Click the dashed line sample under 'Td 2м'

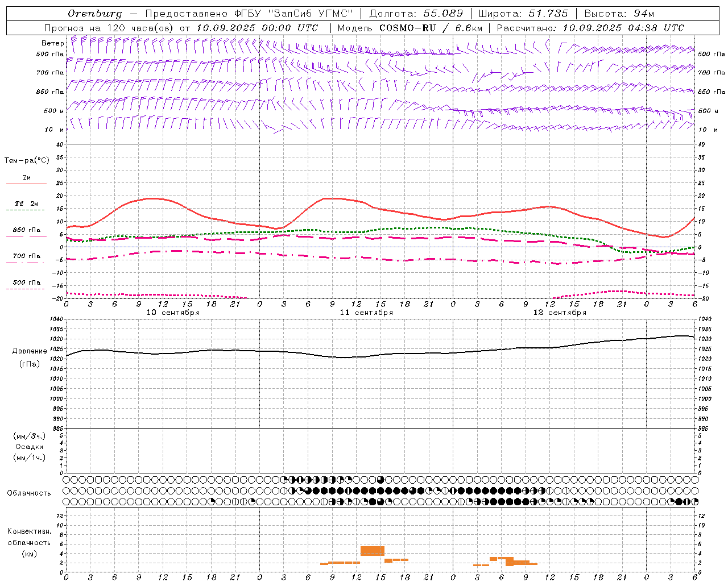click(x=25, y=210)
